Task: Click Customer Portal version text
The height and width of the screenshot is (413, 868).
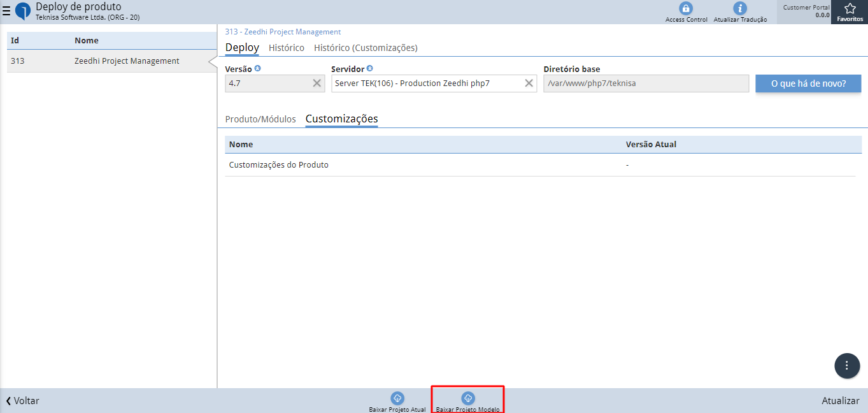Action: tap(806, 11)
